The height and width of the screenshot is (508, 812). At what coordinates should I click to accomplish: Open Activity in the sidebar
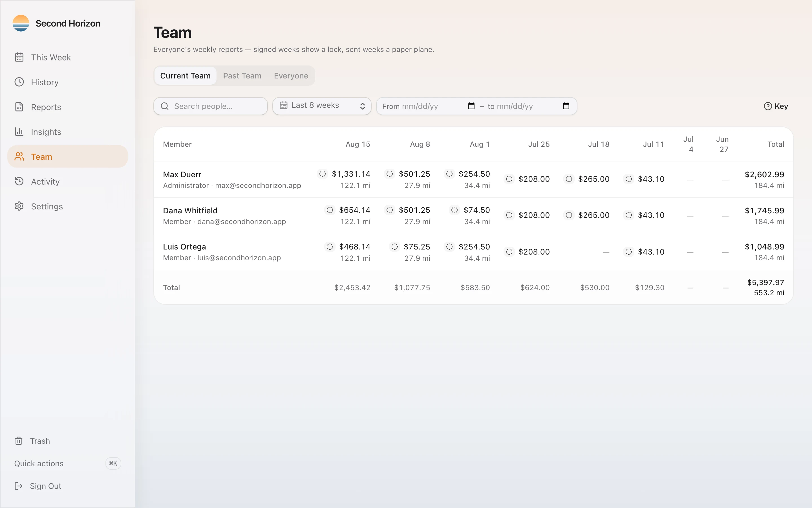click(x=67, y=181)
